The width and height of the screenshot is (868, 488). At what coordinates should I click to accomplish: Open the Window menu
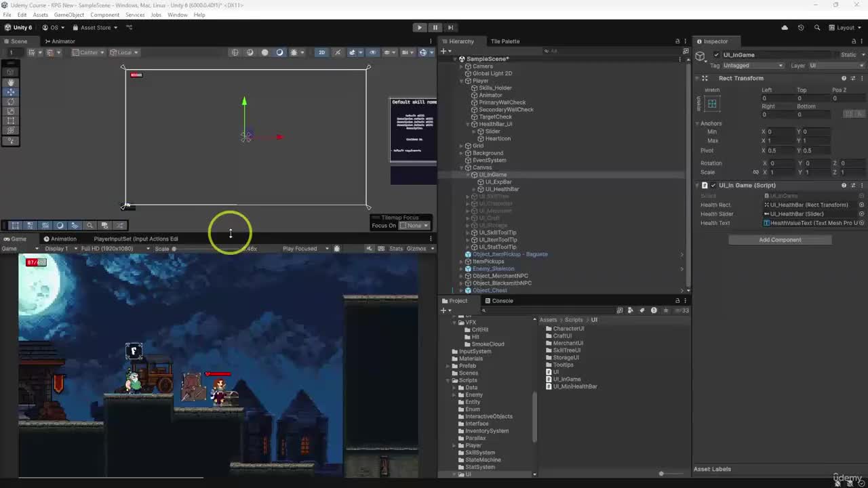pyautogui.click(x=177, y=15)
